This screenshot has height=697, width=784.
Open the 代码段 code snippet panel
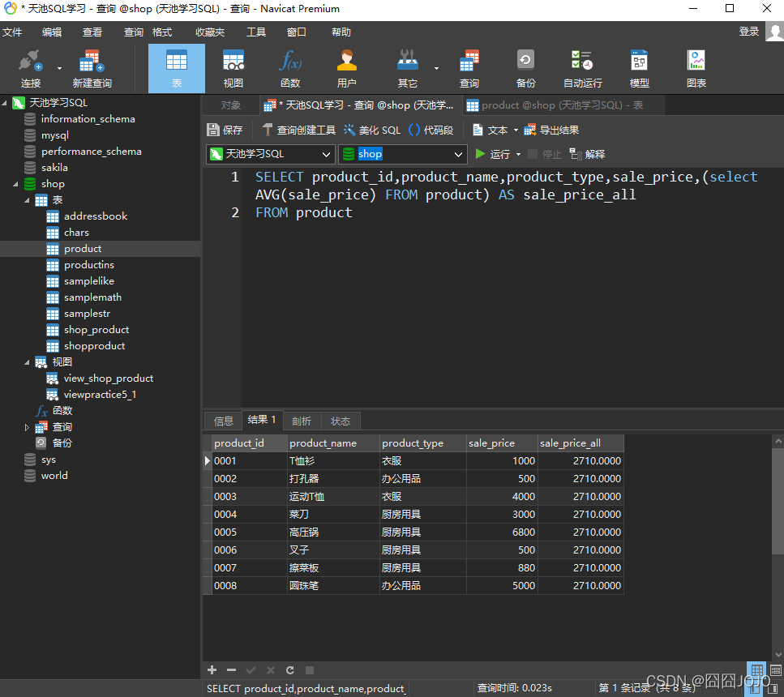pos(431,130)
